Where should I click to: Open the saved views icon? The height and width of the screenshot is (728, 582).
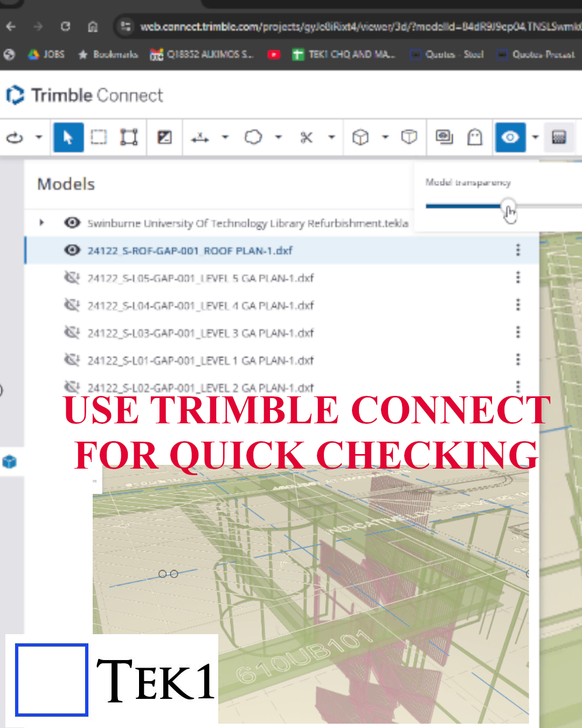(444, 138)
